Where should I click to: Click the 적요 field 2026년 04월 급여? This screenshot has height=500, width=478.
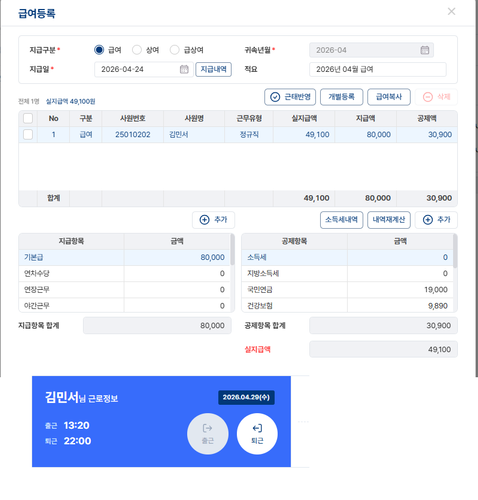click(378, 69)
